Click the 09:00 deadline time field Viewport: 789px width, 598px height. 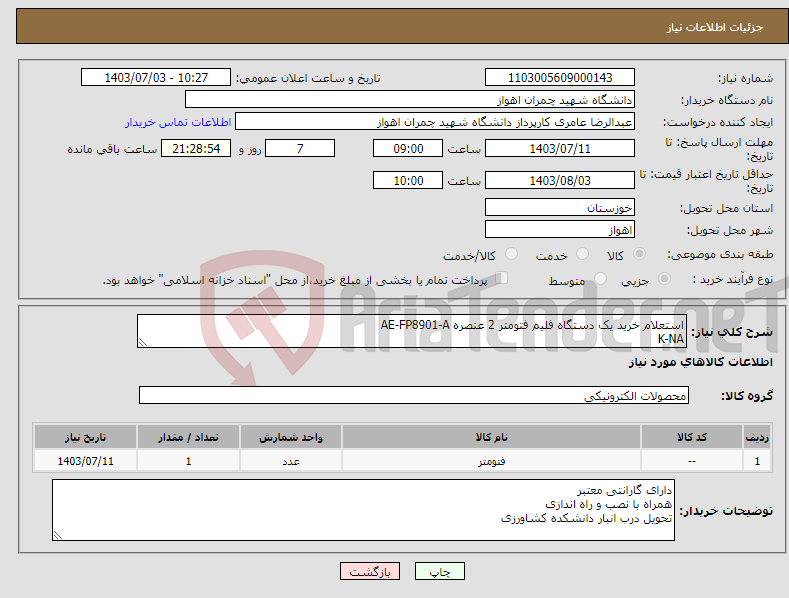(x=408, y=148)
